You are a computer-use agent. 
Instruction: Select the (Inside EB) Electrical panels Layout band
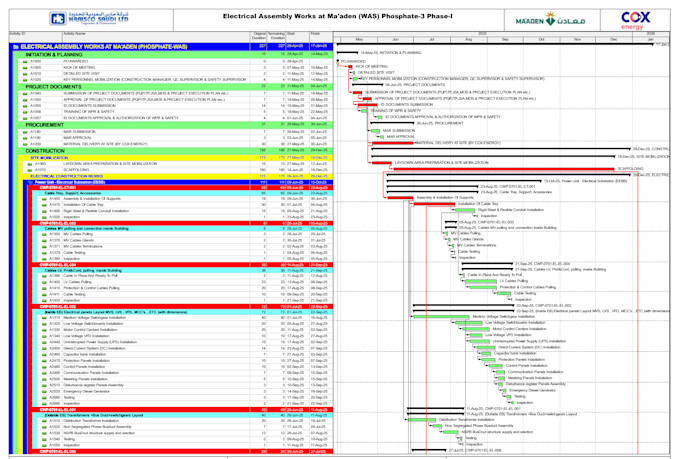click(x=183, y=312)
